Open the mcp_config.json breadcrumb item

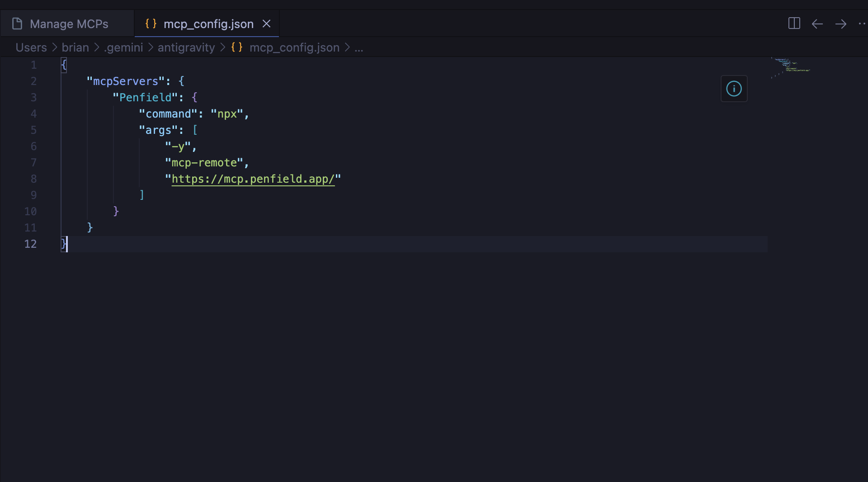pyautogui.click(x=294, y=47)
